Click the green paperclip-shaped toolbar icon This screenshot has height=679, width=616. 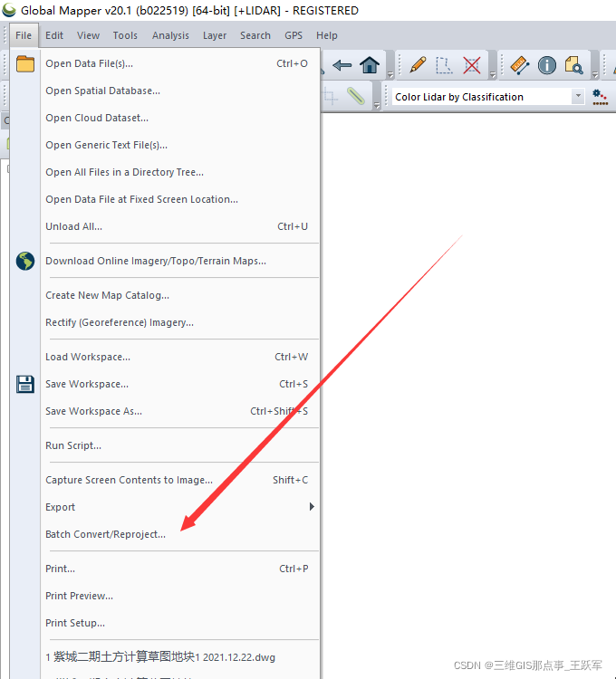[x=356, y=96]
